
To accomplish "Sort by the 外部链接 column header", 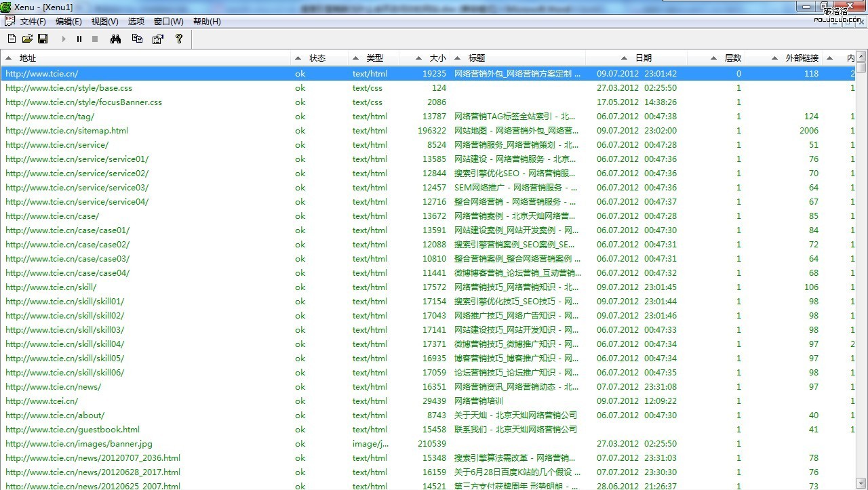I will (802, 58).
